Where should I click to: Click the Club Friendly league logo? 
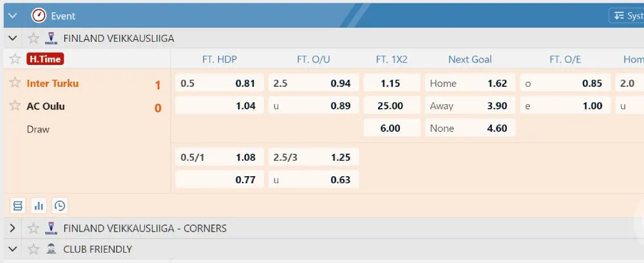tap(51, 249)
